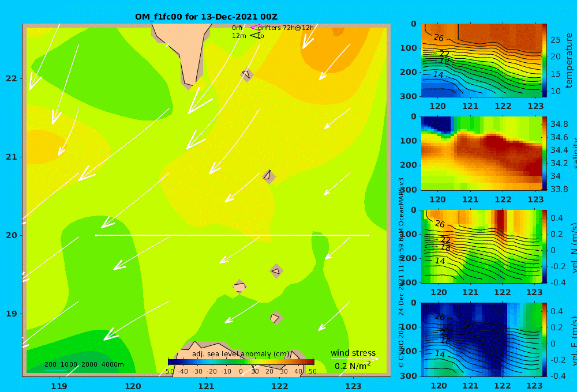The width and height of the screenshot is (577, 392).
Task: Click the '19' latitude tick on main map
Action: (12, 314)
